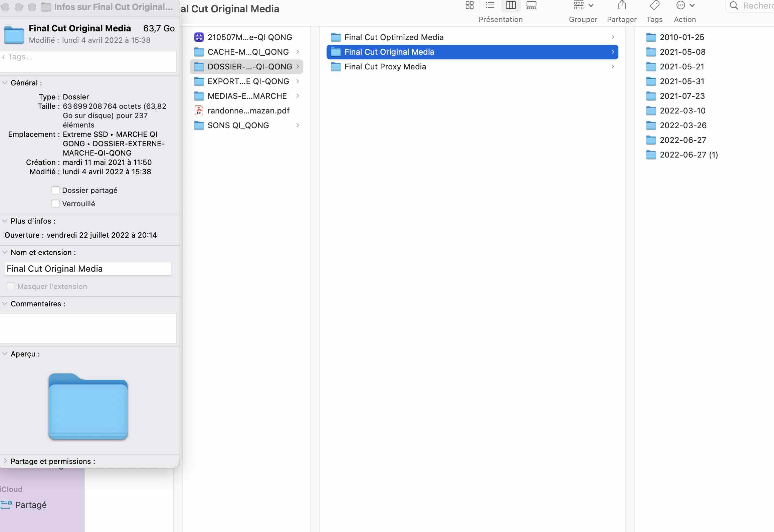Select Final Cut Proxy Media folder
The width and height of the screenshot is (774, 532).
pyautogui.click(x=385, y=67)
